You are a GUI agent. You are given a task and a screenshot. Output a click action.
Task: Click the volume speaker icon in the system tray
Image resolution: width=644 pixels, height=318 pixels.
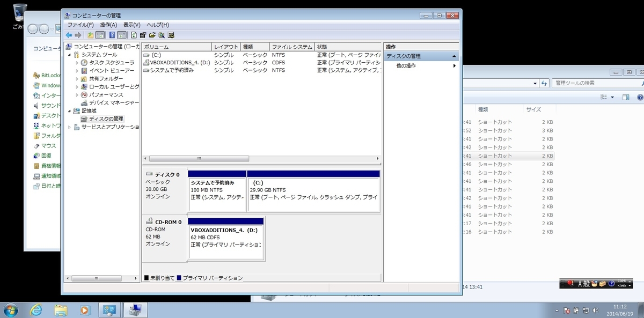tap(596, 310)
